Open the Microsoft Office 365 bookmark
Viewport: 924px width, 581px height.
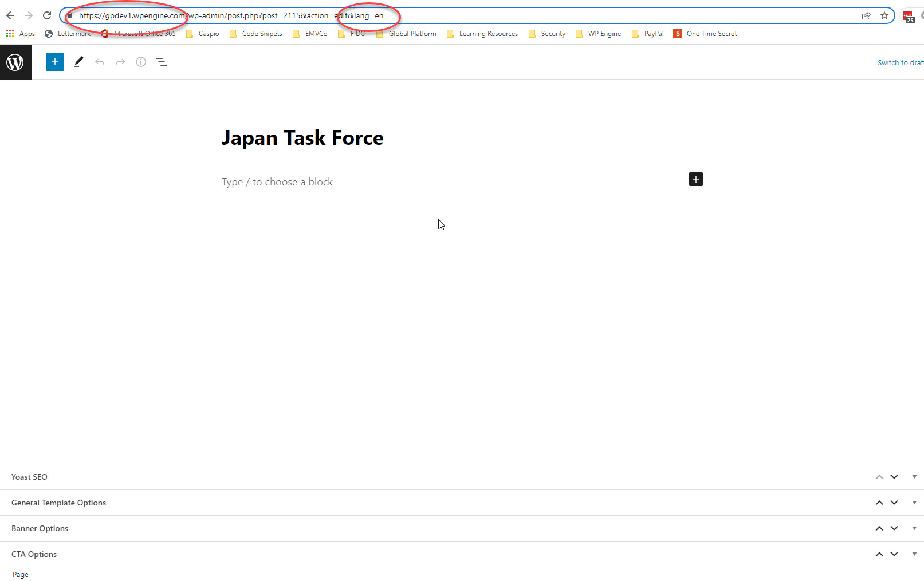[x=139, y=34]
